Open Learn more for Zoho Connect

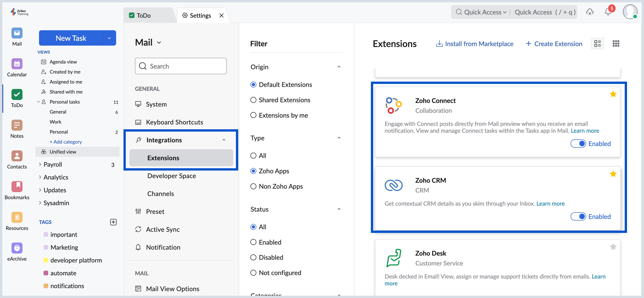585,131
